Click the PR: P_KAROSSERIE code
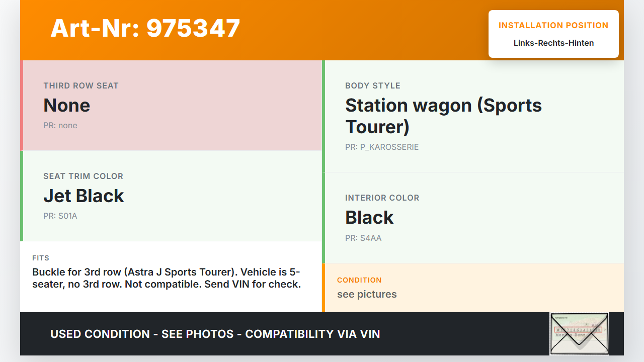644x362 pixels. pyautogui.click(x=382, y=147)
